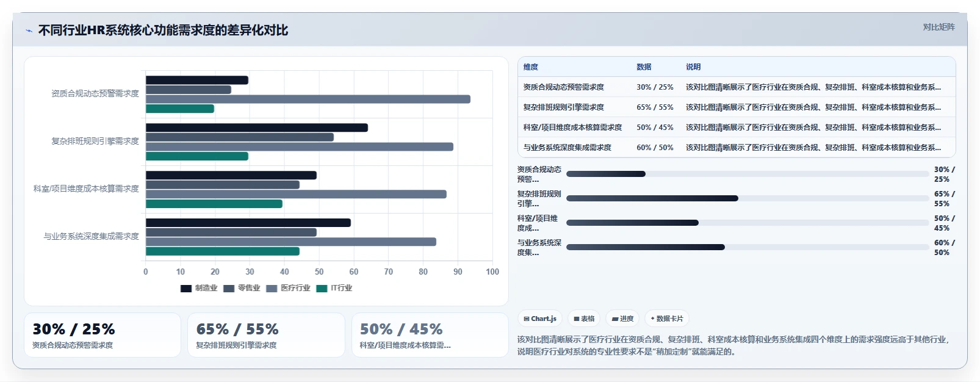The image size is (980, 382).
Task: Click the chart axis label 复杂排班规则引擎需求度
Action: click(x=95, y=141)
